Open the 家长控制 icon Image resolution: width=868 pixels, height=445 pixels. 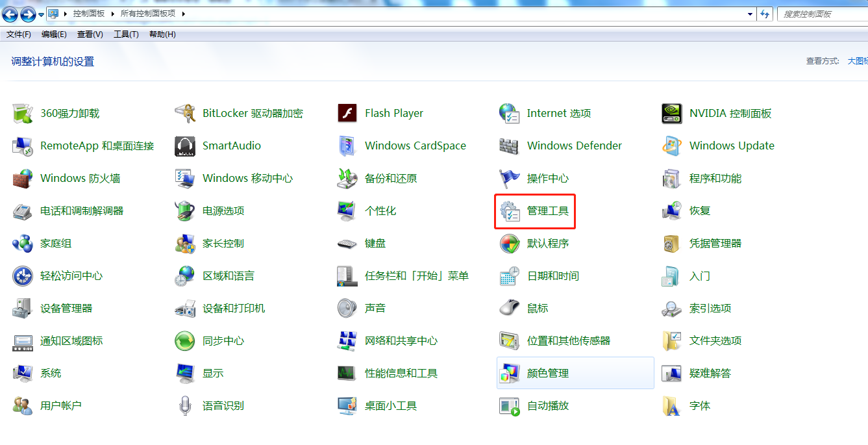185,243
